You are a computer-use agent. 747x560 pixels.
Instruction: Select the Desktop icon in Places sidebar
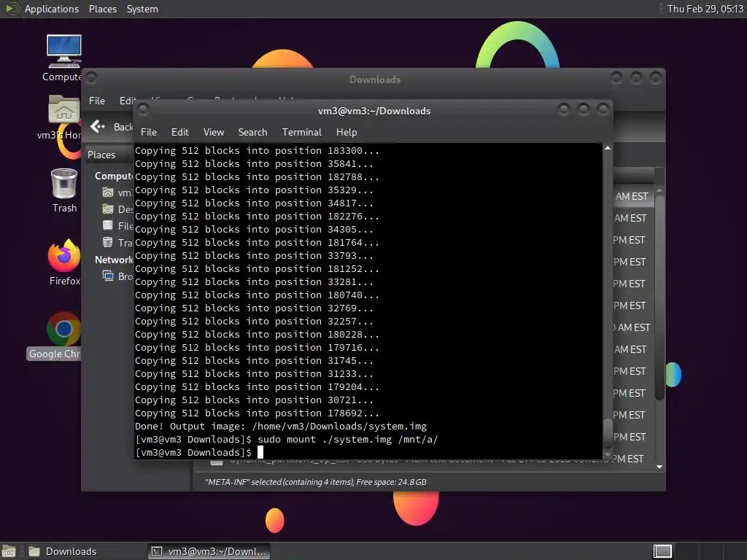(108, 209)
